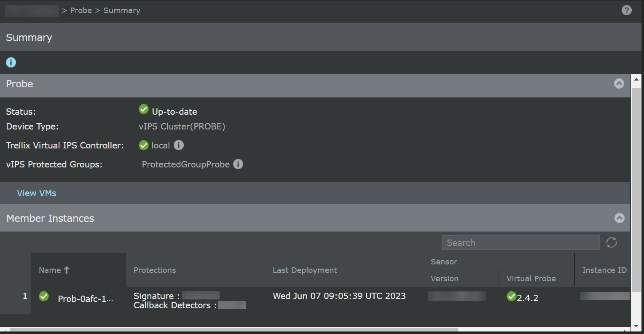
Task: Click the vertical scrollbar up arrow
Action: [x=636, y=79]
